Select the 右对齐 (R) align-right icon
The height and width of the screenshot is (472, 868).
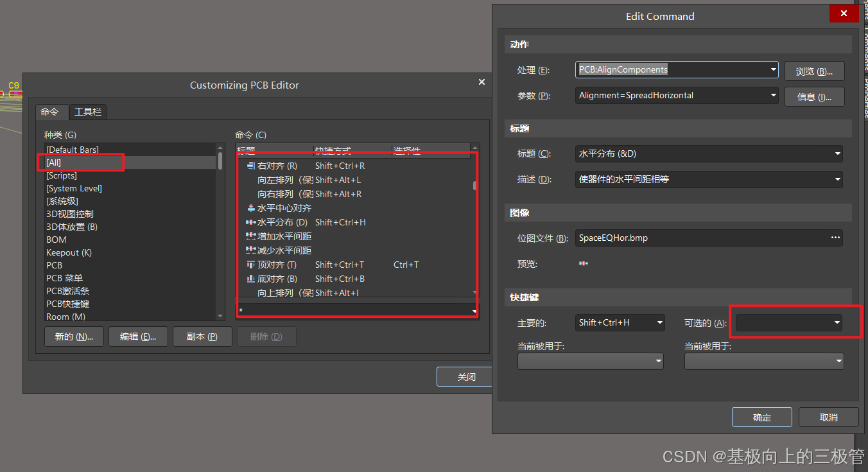pyautogui.click(x=251, y=166)
